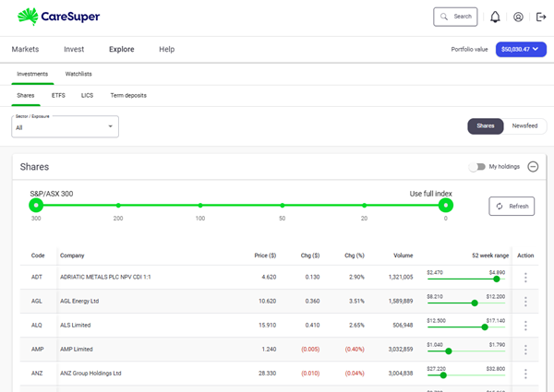Open the Explore menu
The image size is (554, 392).
[122, 50]
